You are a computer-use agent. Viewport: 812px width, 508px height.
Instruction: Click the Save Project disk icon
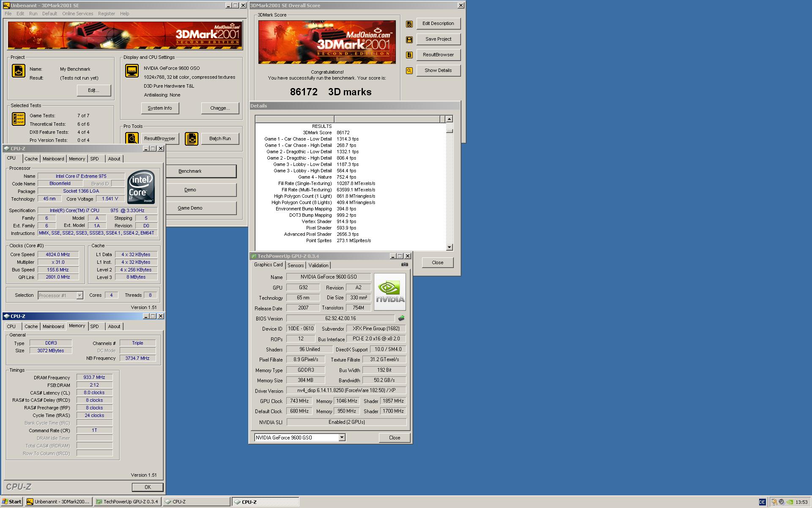click(x=409, y=40)
